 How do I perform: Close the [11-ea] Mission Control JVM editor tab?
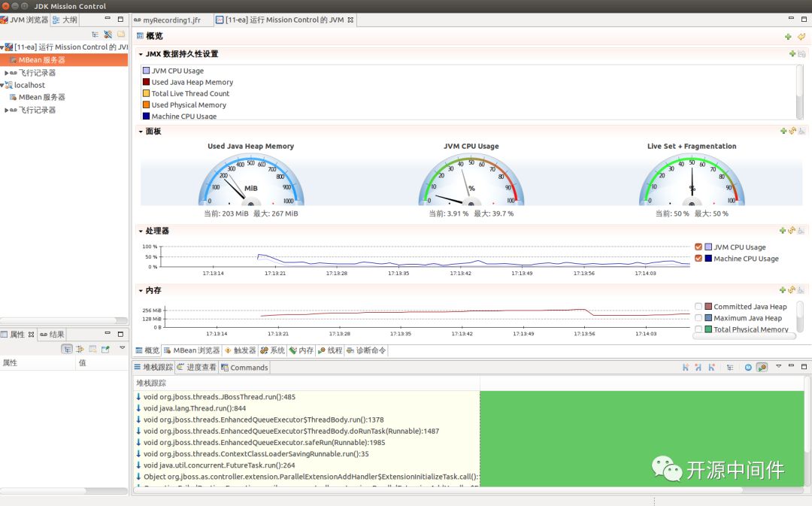pyautogui.click(x=350, y=20)
